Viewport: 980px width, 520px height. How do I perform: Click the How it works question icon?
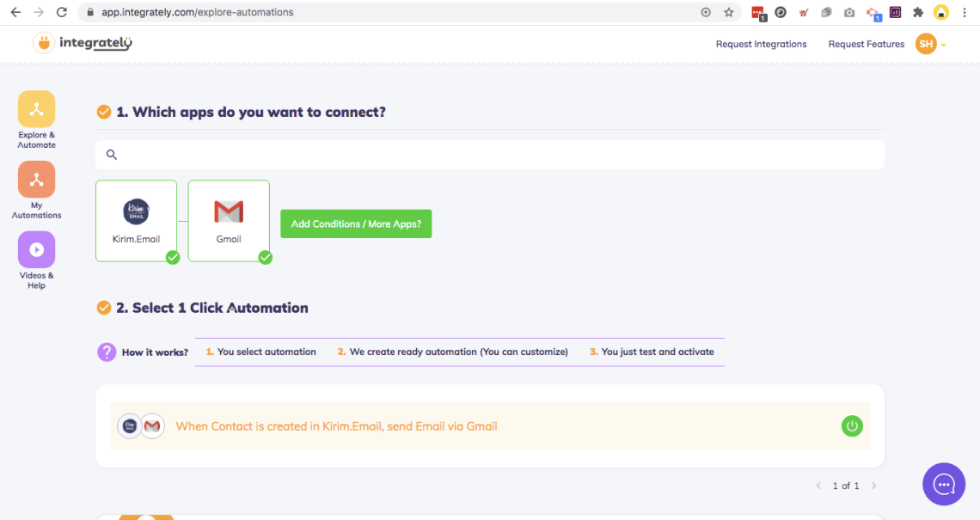[x=107, y=352]
